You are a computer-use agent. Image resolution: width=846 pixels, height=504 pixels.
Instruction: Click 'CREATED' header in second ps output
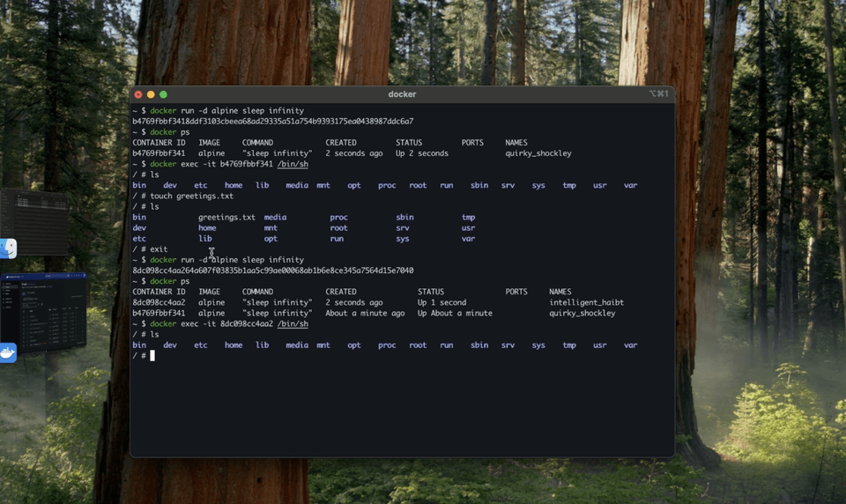pos(341,292)
